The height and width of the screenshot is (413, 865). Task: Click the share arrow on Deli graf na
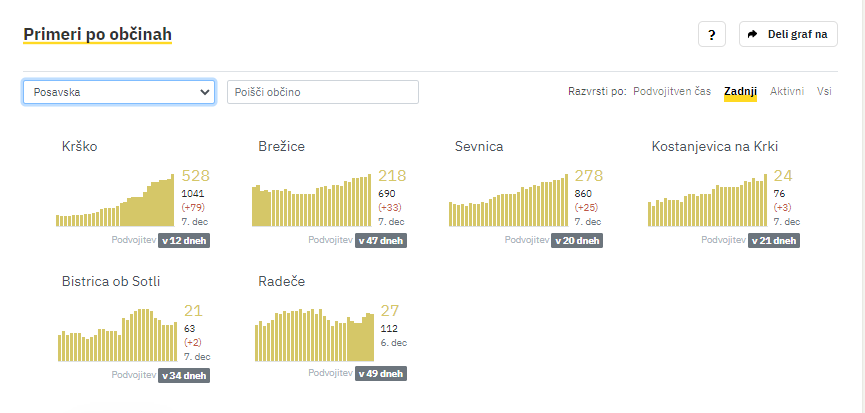pyautogui.click(x=752, y=34)
